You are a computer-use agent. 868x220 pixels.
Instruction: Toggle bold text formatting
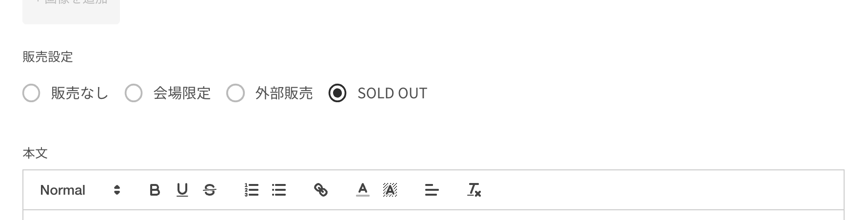point(155,190)
